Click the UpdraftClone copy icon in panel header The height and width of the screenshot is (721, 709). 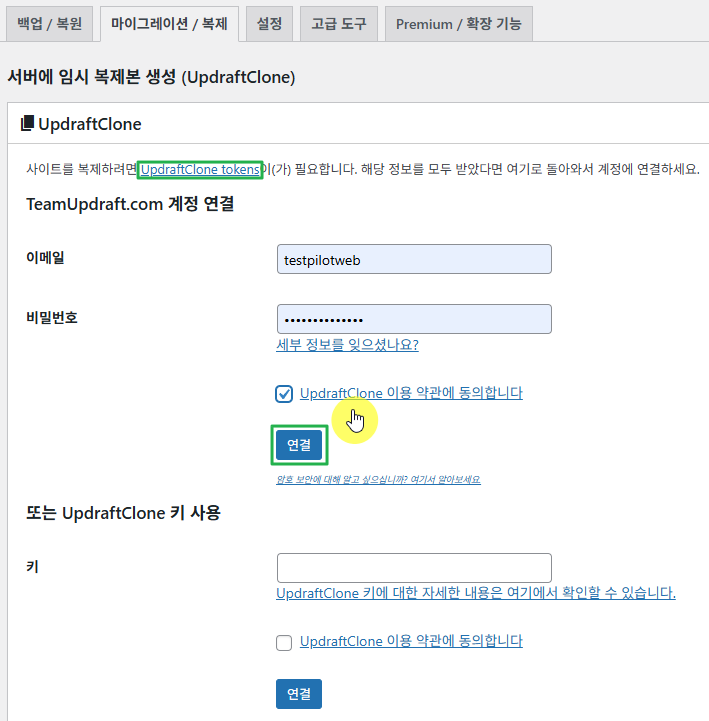[27, 124]
